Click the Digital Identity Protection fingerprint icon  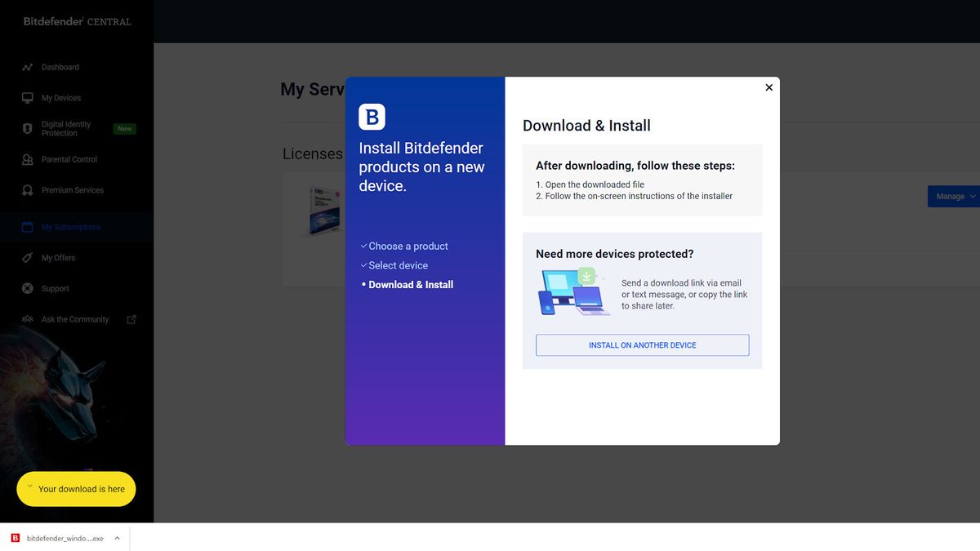27,128
